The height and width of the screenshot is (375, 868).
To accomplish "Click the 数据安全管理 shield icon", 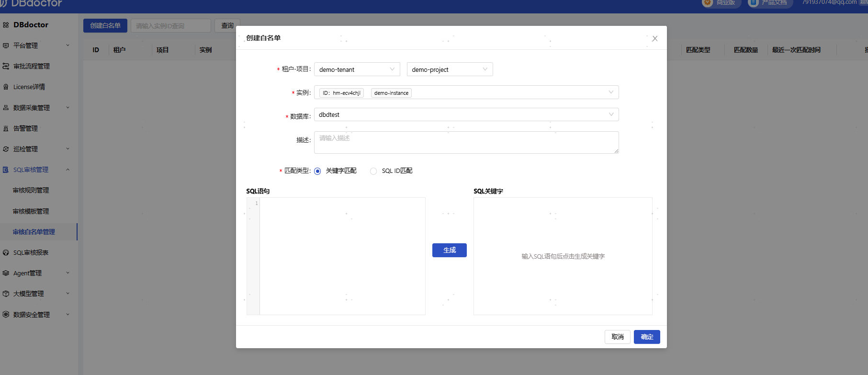I will (6, 315).
